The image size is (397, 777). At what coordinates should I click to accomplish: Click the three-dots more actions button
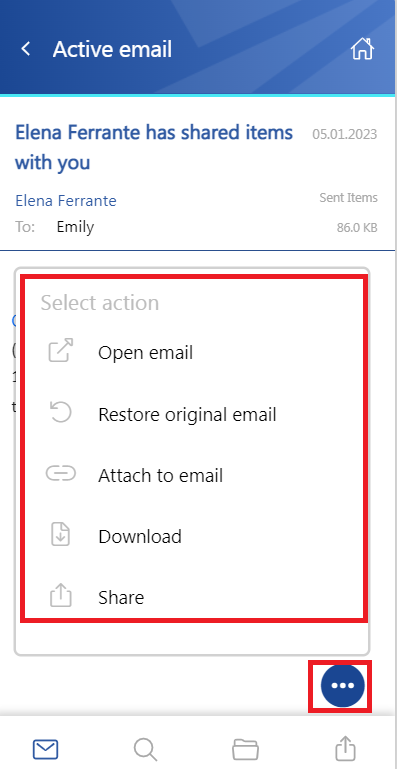tap(342, 685)
